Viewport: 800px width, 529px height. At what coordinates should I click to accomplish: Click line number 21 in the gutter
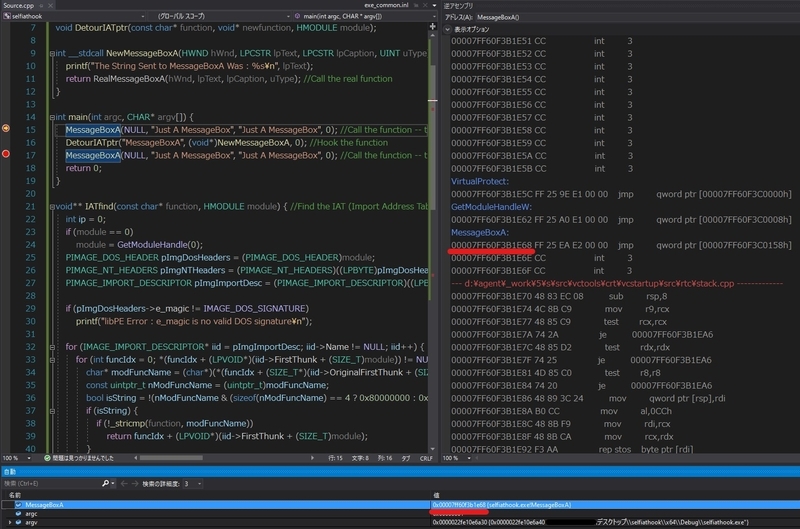(x=31, y=206)
